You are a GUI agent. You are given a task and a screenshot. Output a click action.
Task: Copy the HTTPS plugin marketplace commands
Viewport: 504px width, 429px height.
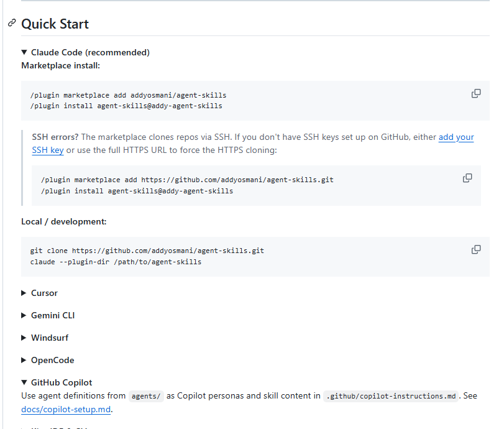467,178
